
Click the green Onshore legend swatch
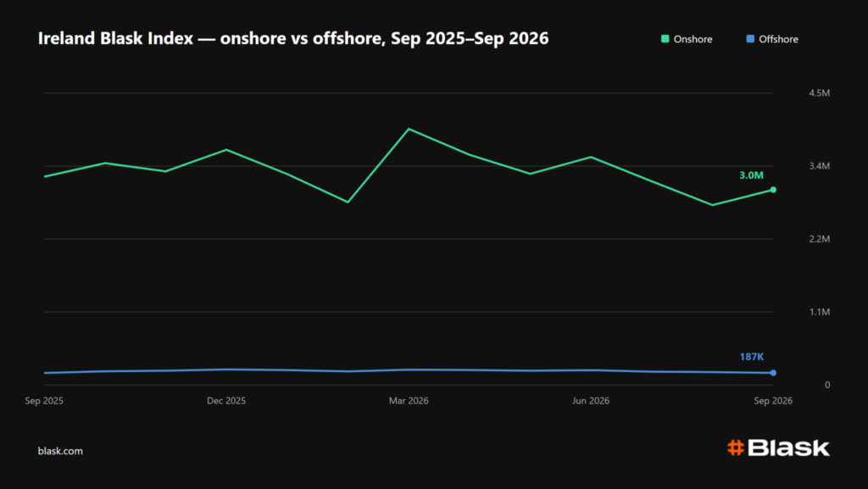[665, 39]
